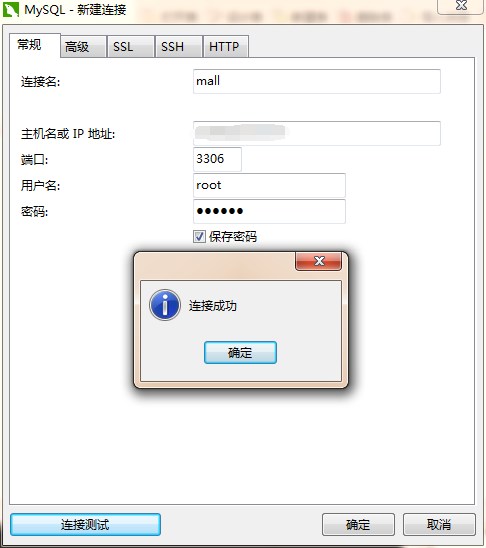Toggle the 保存密码 checkbox
The image size is (486, 548).
(x=199, y=237)
